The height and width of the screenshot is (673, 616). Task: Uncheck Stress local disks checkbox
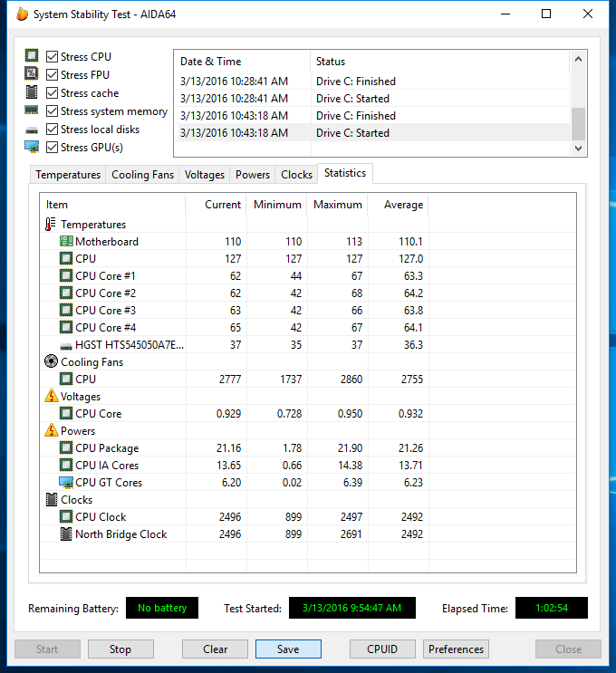click(x=52, y=130)
